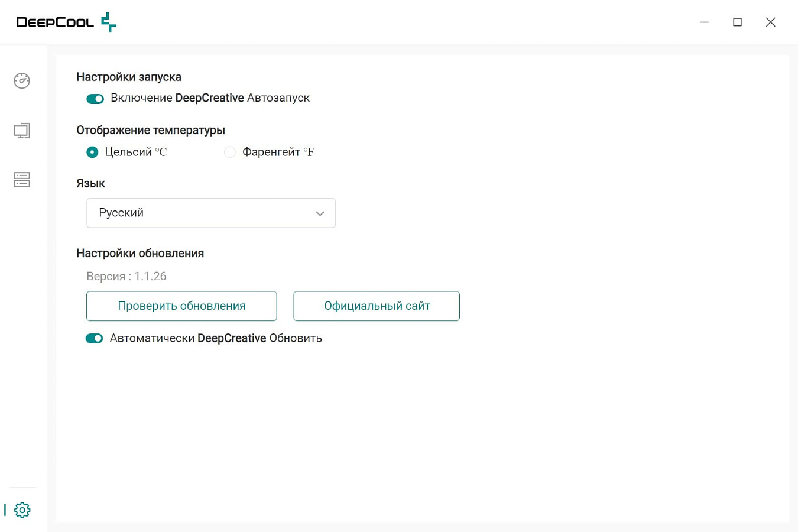The height and width of the screenshot is (532, 798).
Task: Close the DeepCool window
Action: (770, 22)
